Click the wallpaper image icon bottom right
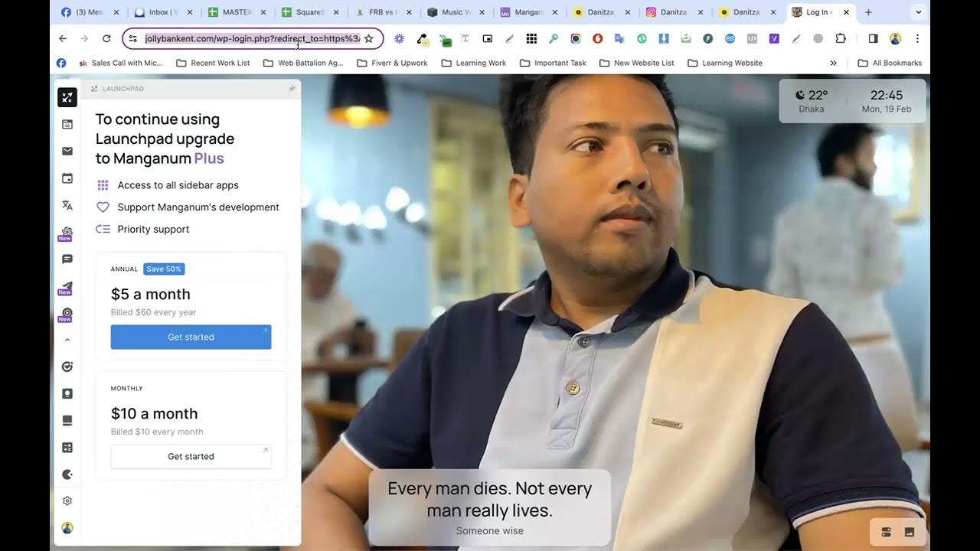 pyautogui.click(x=910, y=532)
